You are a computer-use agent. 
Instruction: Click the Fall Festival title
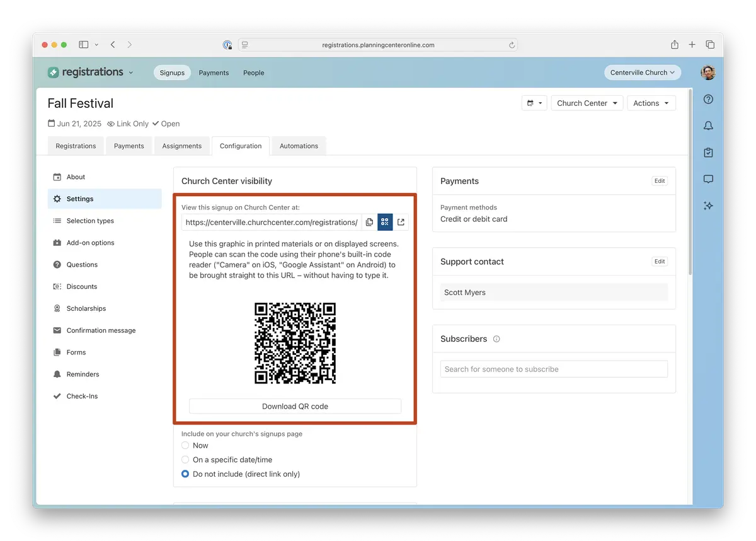pos(81,103)
